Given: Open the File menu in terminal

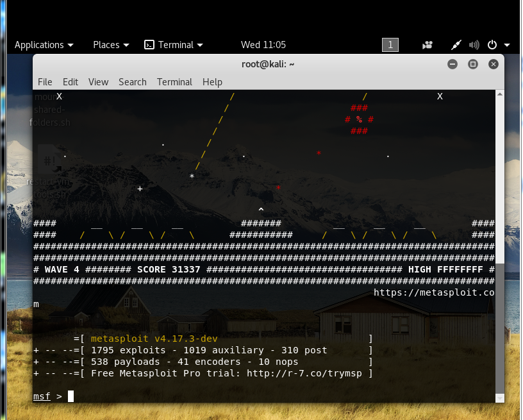Looking at the screenshot, I should point(45,82).
